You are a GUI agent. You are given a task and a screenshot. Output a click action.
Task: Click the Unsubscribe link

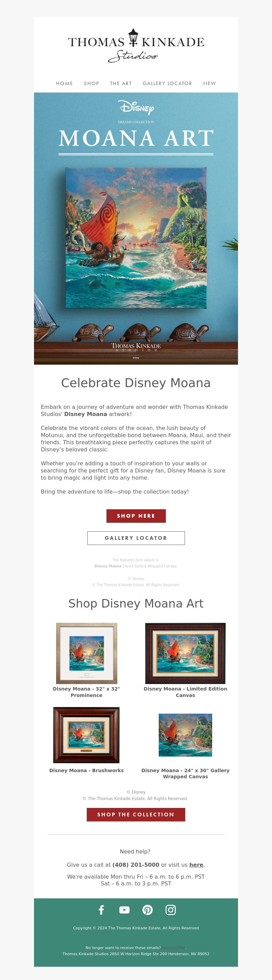(x=174, y=948)
